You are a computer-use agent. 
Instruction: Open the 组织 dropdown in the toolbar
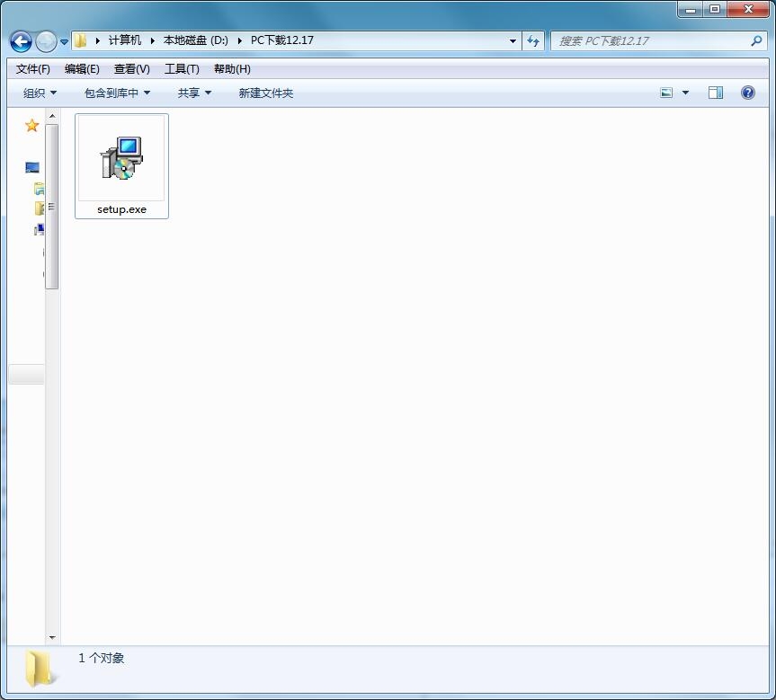(40, 93)
